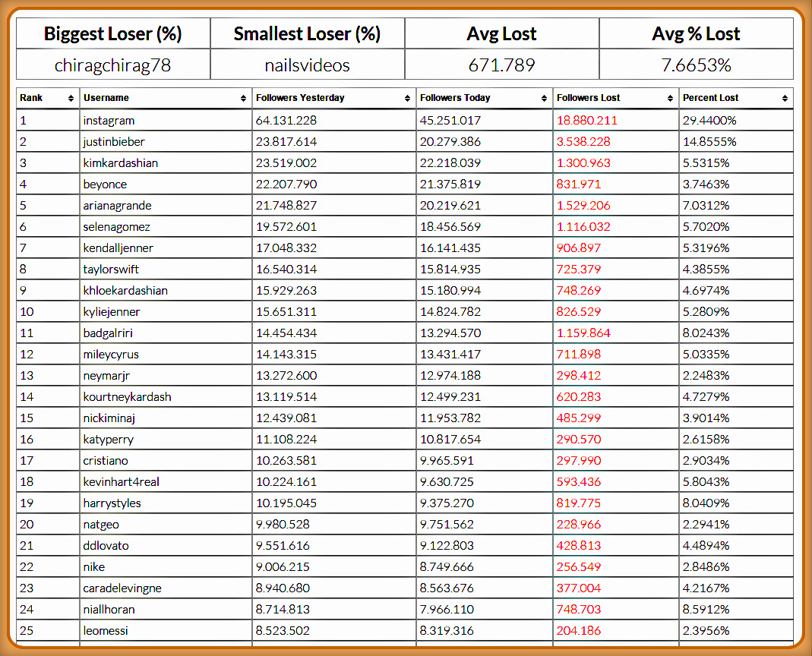Sort by Followers Yesterday using arrow icon

click(409, 99)
